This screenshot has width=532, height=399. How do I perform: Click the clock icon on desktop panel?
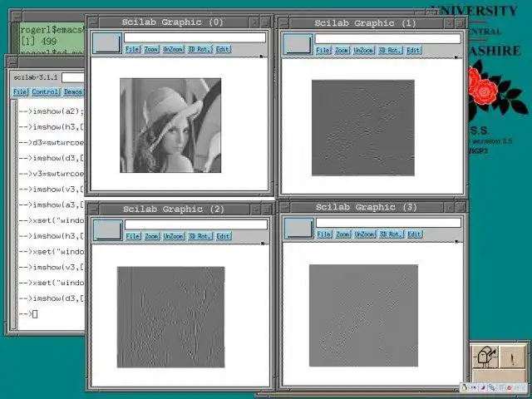click(513, 357)
